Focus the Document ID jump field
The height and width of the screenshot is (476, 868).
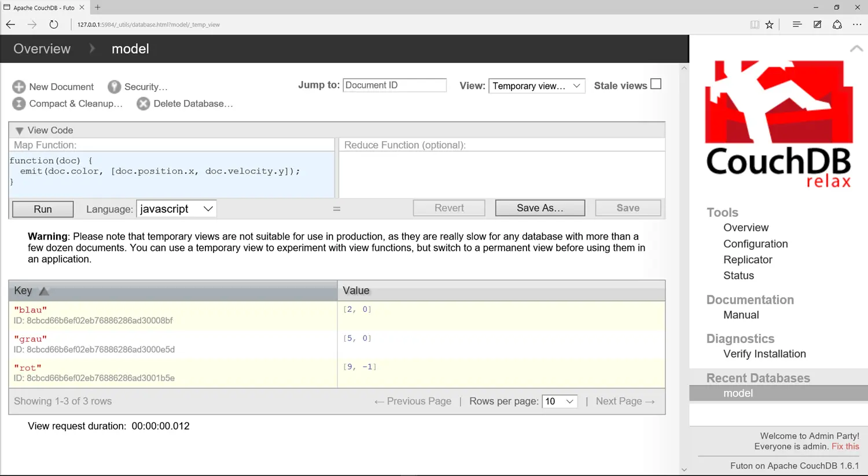[395, 85]
